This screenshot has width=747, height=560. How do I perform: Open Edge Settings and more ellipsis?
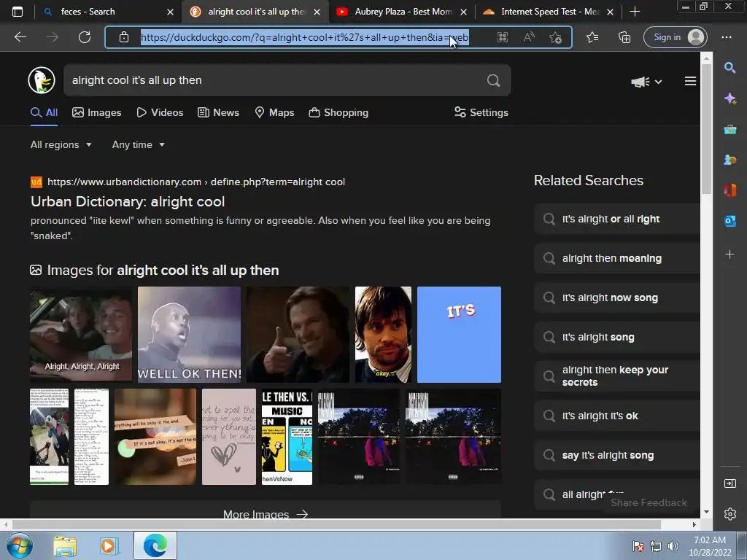click(727, 37)
